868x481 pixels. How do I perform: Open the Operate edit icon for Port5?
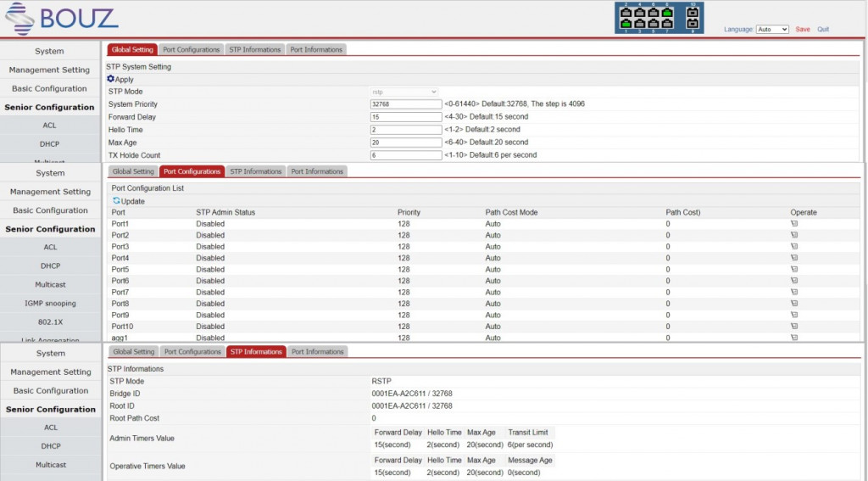coord(794,270)
